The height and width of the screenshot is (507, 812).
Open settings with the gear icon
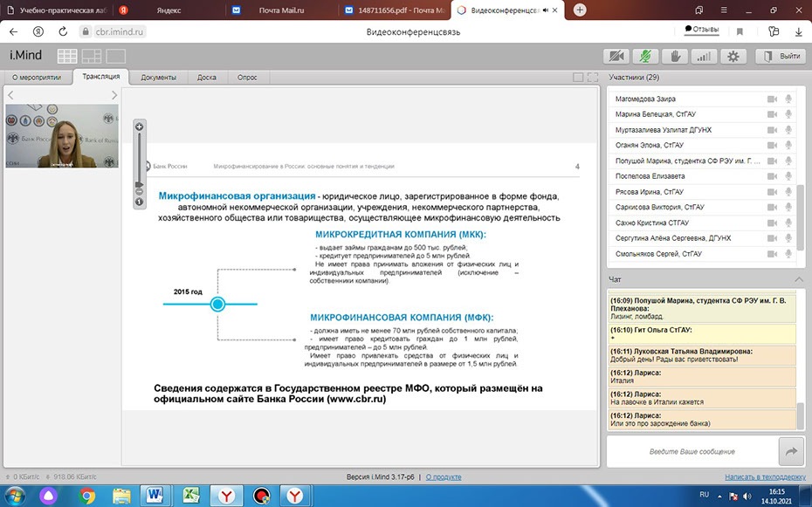coord(732,56)
